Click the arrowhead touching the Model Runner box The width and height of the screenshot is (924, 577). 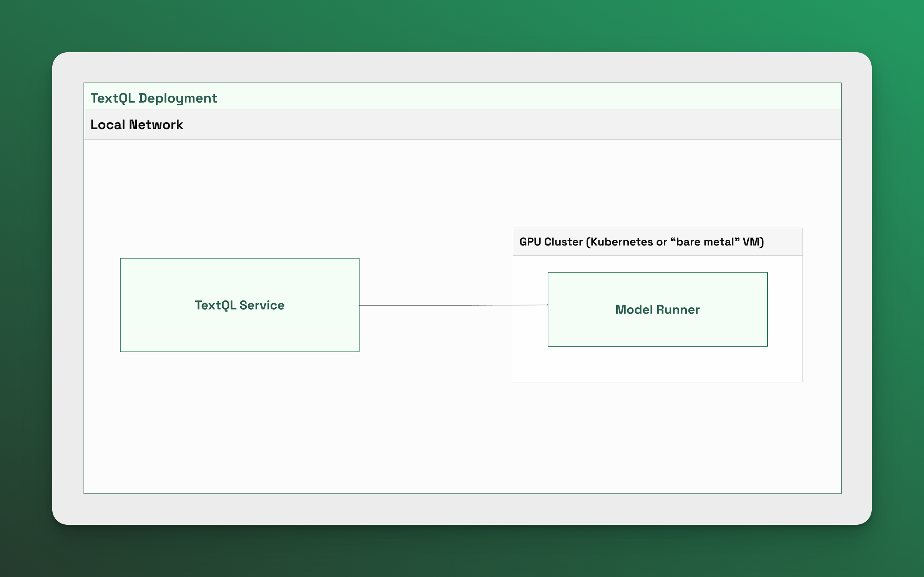point(547,305)
